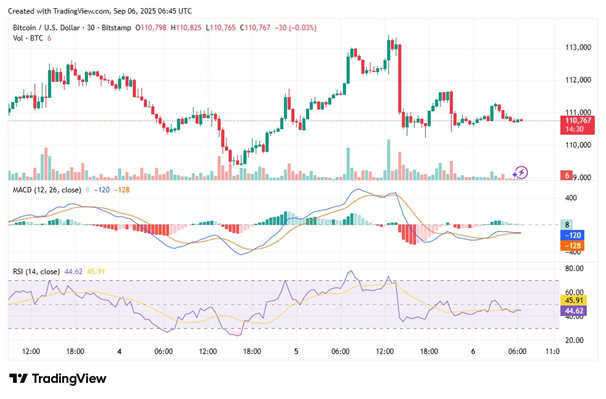This screenshot has height=399, width=606.
Task: Open the RSI (14, close) legend
Action: (x=36, y=271)
